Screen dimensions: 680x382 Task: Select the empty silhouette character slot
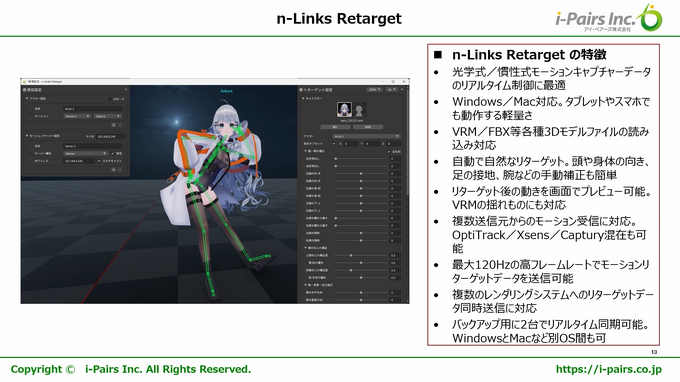coord(359,109)
